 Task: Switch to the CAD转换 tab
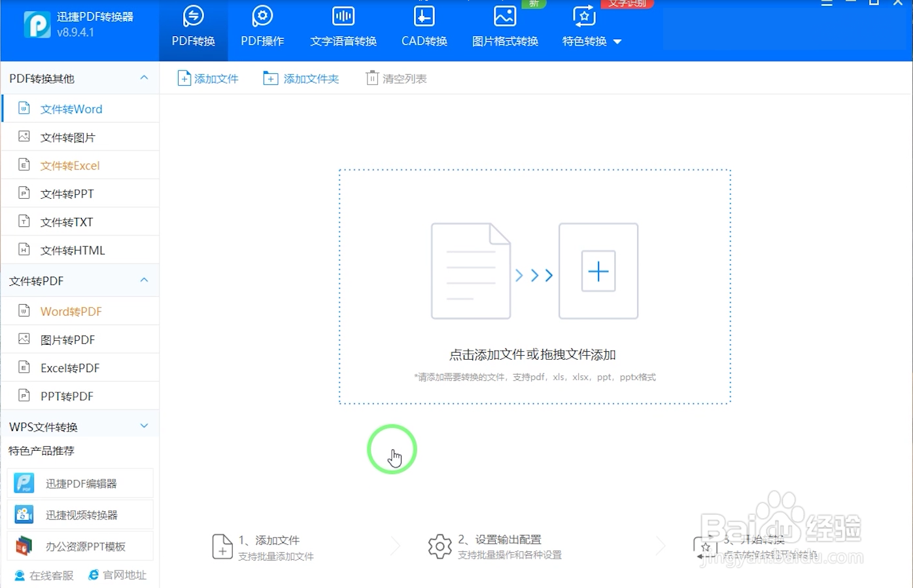(x=424, y=28)
